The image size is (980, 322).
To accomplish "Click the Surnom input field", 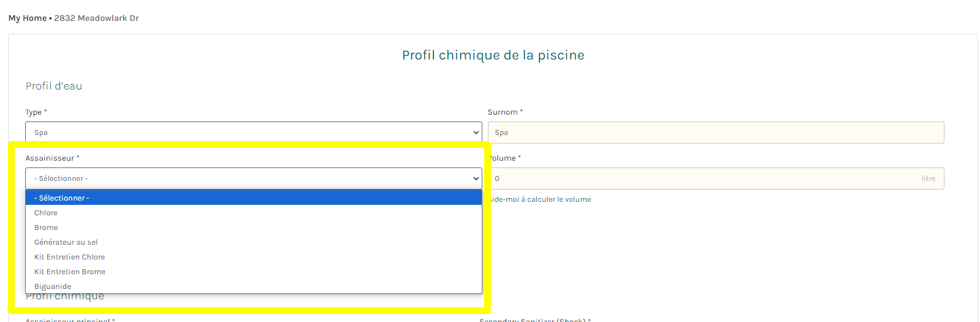I will pyautogui.click(x=716, y=132).
